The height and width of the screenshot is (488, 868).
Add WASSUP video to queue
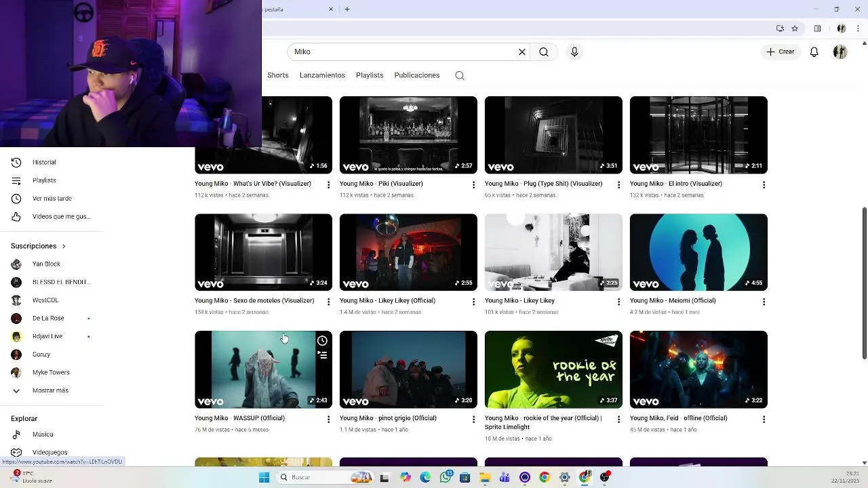[322, 355]
